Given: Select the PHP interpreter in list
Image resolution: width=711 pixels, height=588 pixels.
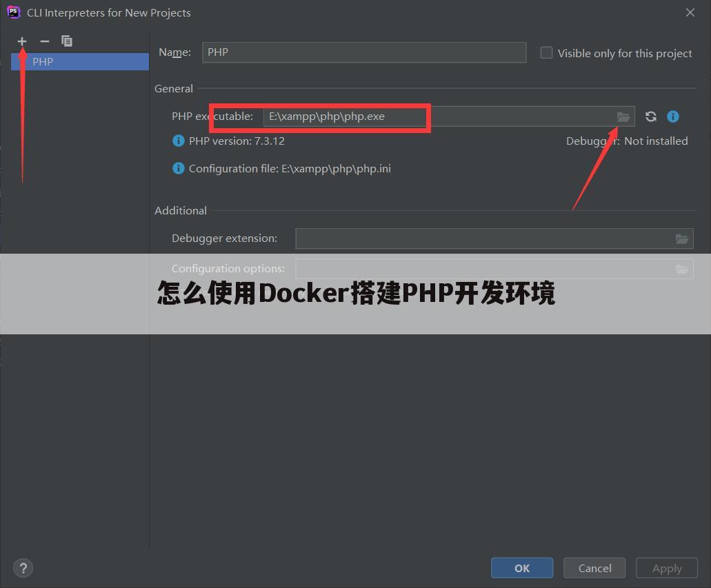Looking at the screenshot, I should point(80,61).
